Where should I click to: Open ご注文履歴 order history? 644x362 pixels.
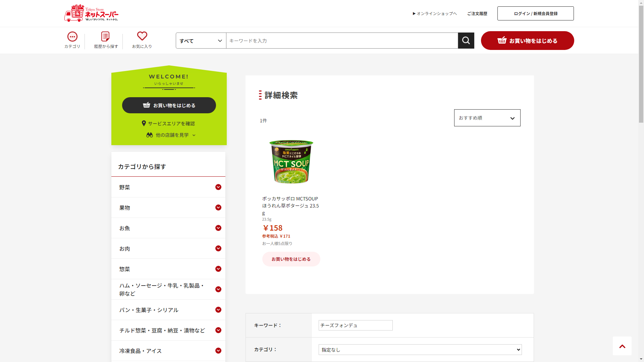coord(477,13)
